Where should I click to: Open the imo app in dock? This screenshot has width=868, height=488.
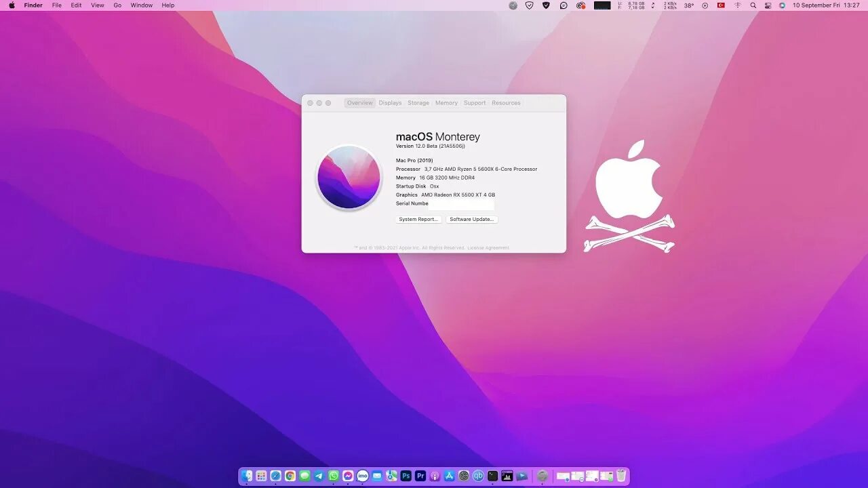pyautogui.click(x=363, y=476)
